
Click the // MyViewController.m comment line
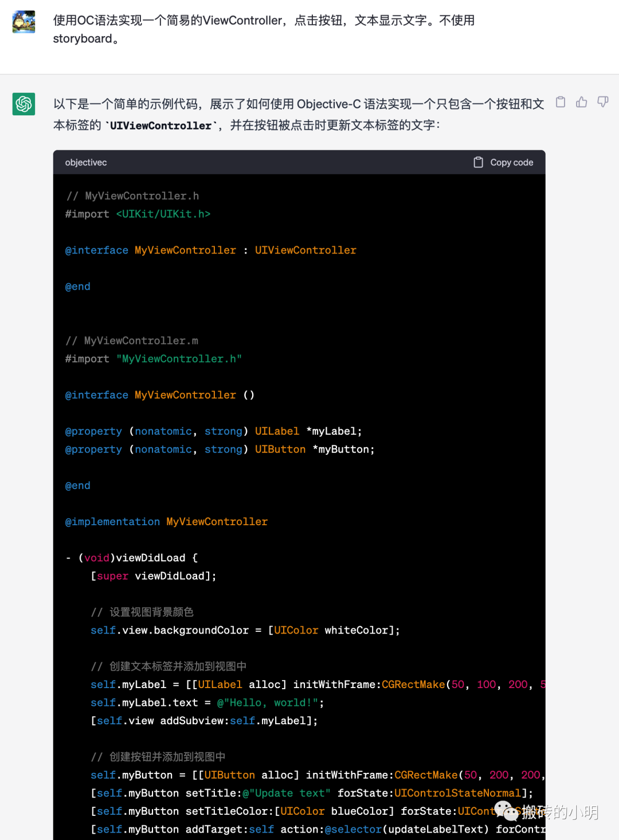click(x=132, y=341)
